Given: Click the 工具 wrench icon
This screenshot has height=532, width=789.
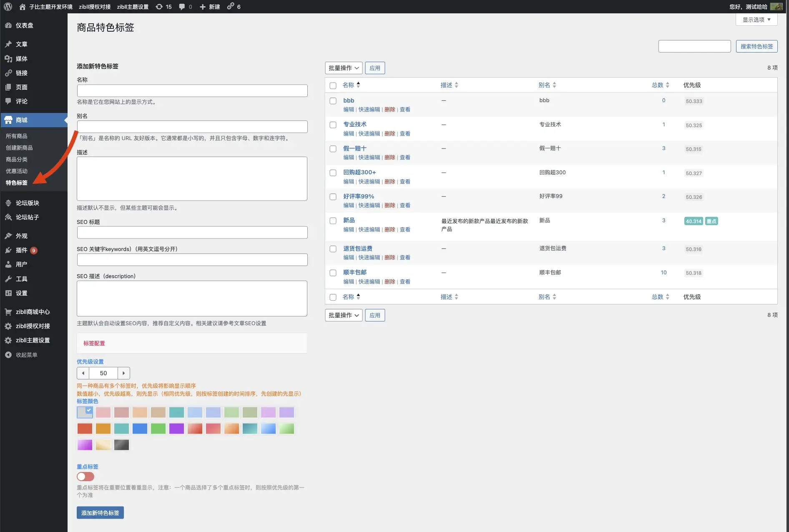Looking at the screenshot, I should pos(8,279).
